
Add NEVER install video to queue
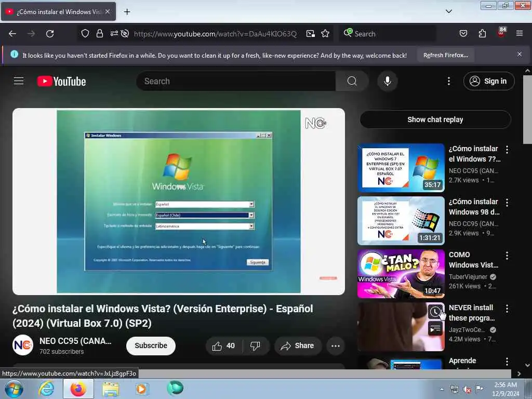tap(435, 329)
